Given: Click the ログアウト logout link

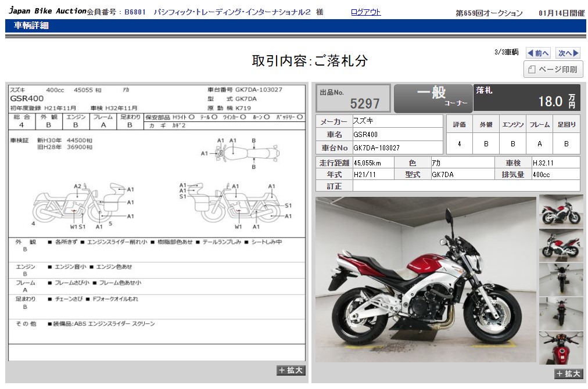Looking at the screenshot, I should point(365,12).
